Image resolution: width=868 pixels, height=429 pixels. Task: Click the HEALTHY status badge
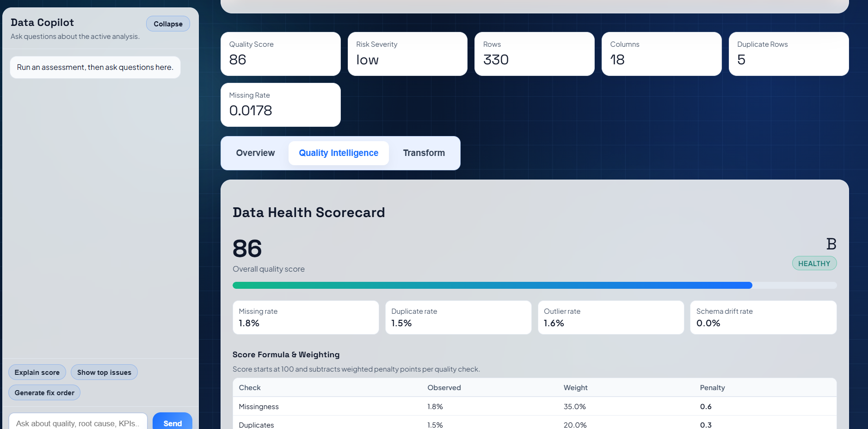pos(814,263)
